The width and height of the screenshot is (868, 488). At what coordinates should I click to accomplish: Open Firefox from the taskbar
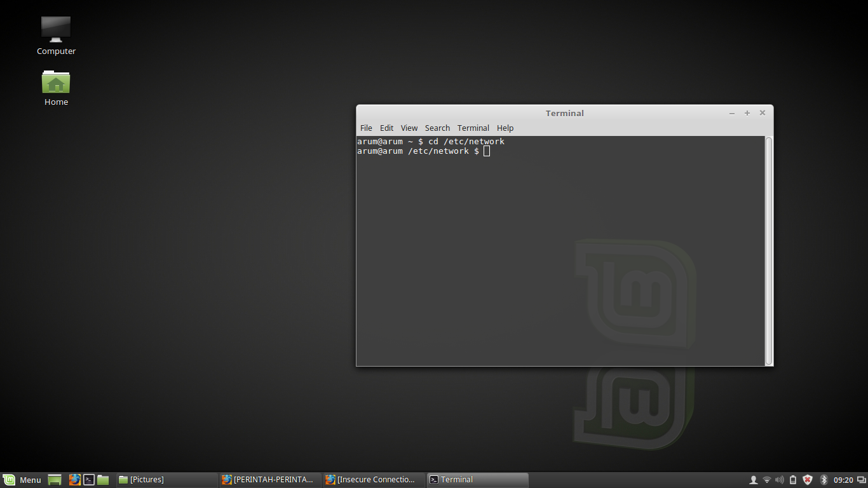coord(76,480)
